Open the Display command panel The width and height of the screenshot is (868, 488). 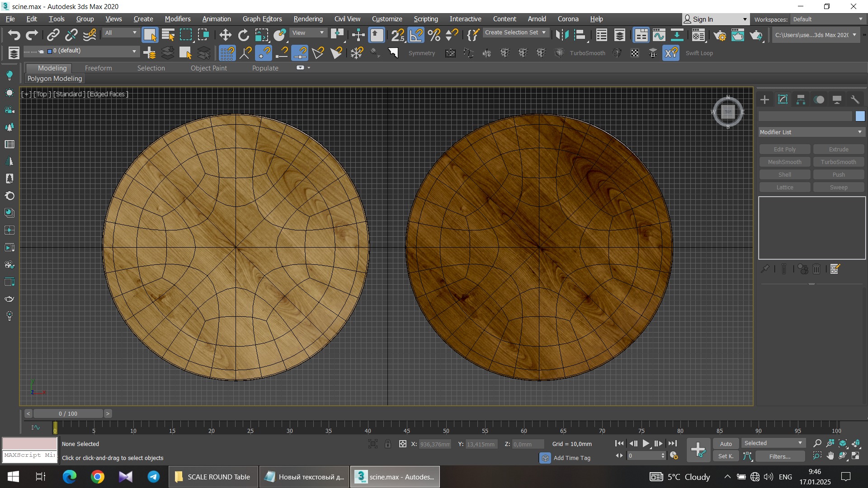pos(837,99)
